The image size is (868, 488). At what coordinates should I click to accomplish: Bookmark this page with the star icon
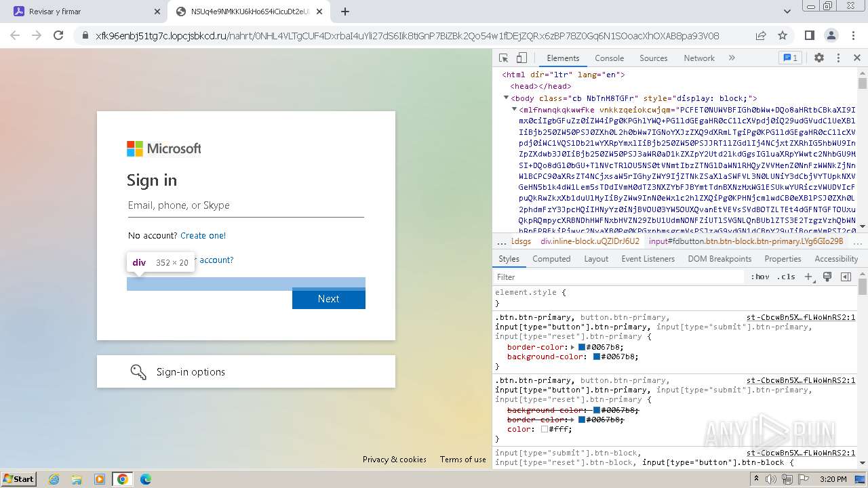click(x=783, y=35)
